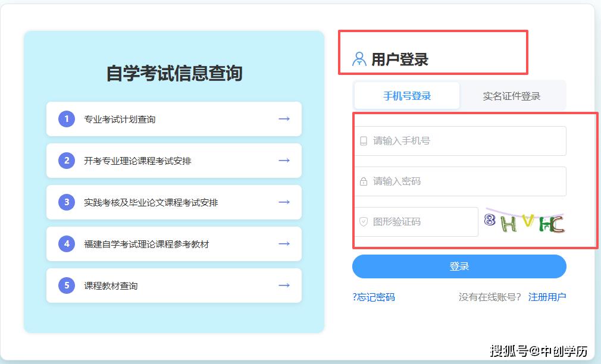Click the arrow beside 开考专业理论课程考试安排
Viewport: 601px width, 364px height.
pos(284,161)
